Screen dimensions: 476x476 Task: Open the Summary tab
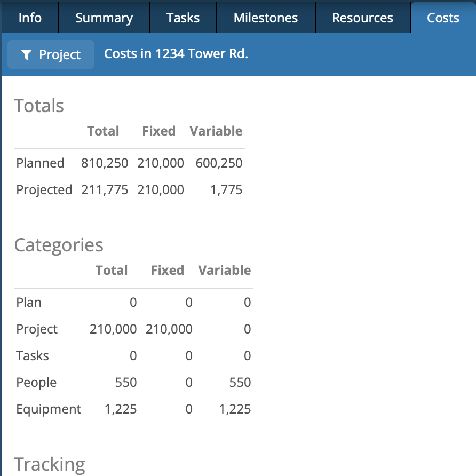pos(104,18)
